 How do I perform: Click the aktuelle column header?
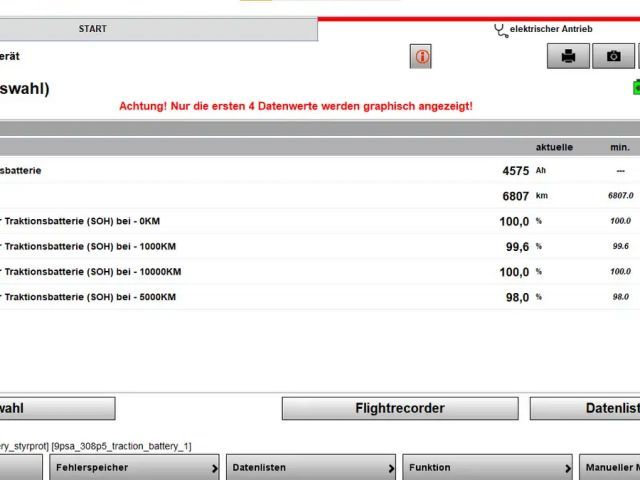coord(554,147)
